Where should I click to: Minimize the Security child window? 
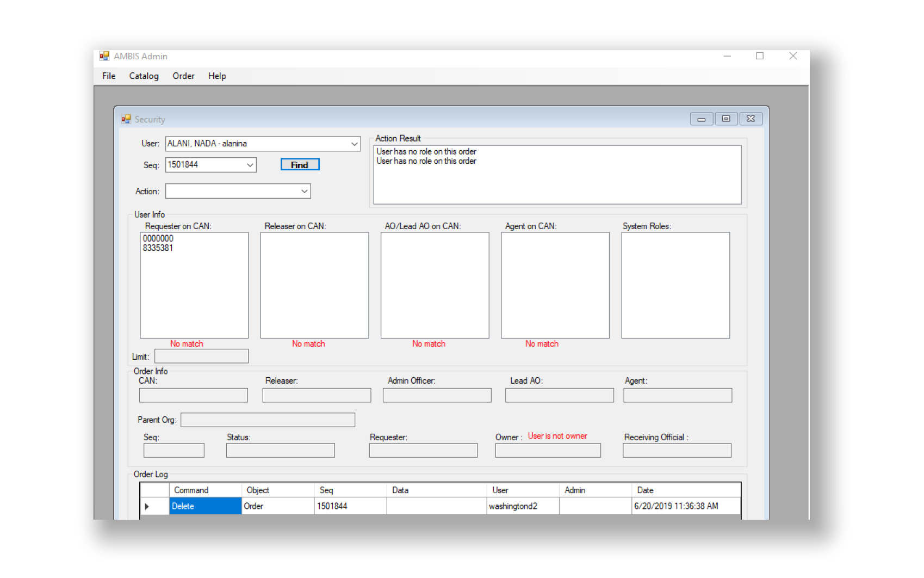click(x=702, y=119)
